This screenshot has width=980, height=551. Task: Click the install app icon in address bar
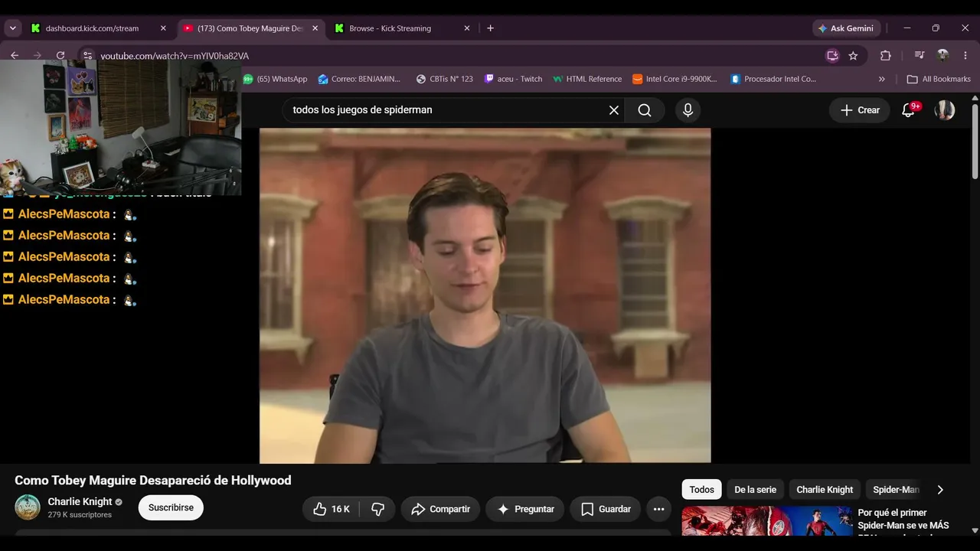(832, 56)
